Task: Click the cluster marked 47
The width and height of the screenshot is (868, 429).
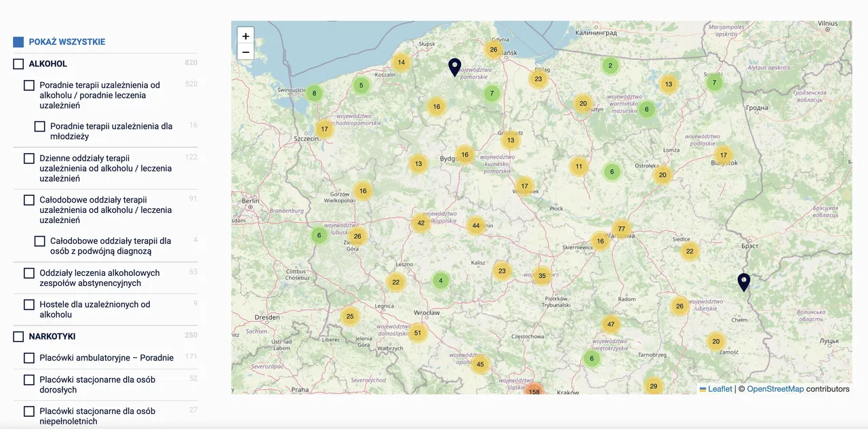Action: pos(611,325)
